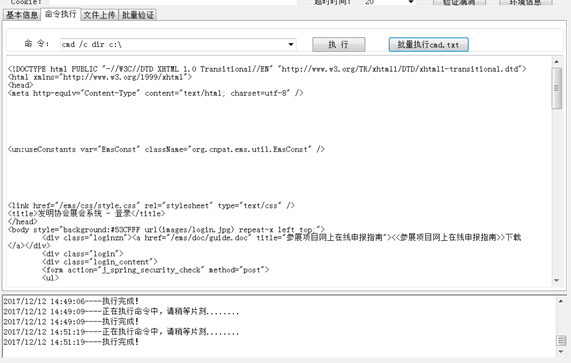This screenshot has width=571, height=363.
Task: Click the log pane scroll down arrow
Action: click(x=561, y=351)
